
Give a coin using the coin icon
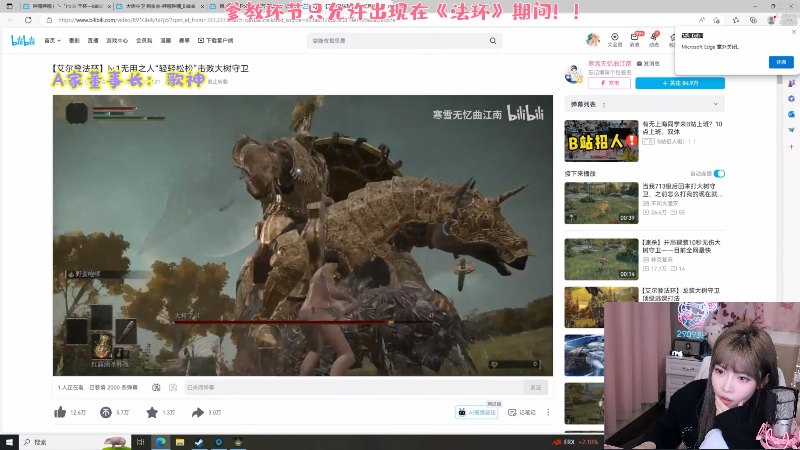coord(106,412)
